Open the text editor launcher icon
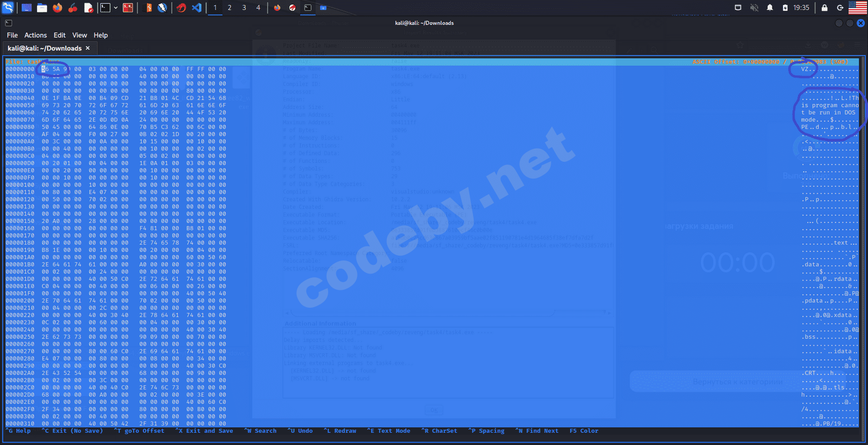The height and width of the screenshot is (445, 868). (88, 8)
